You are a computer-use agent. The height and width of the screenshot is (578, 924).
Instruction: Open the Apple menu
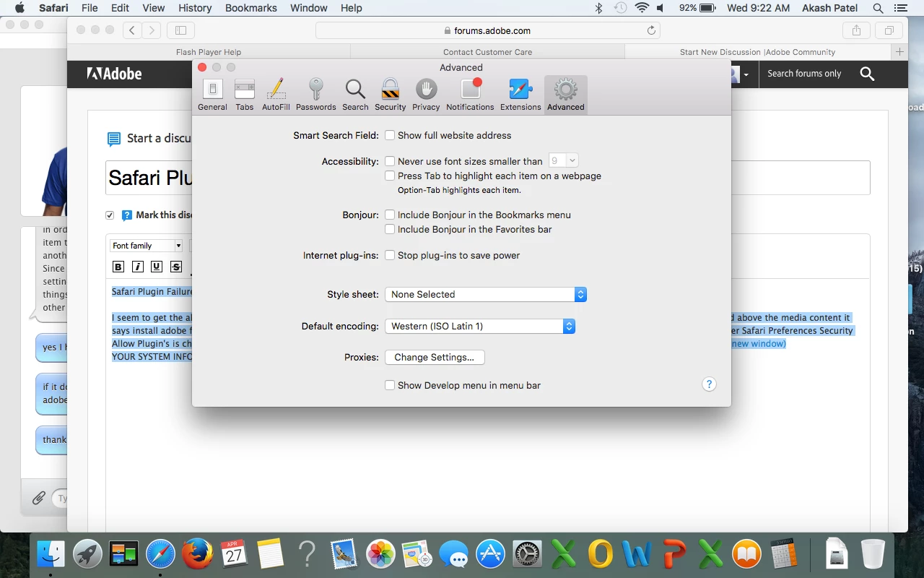point(19,8)
